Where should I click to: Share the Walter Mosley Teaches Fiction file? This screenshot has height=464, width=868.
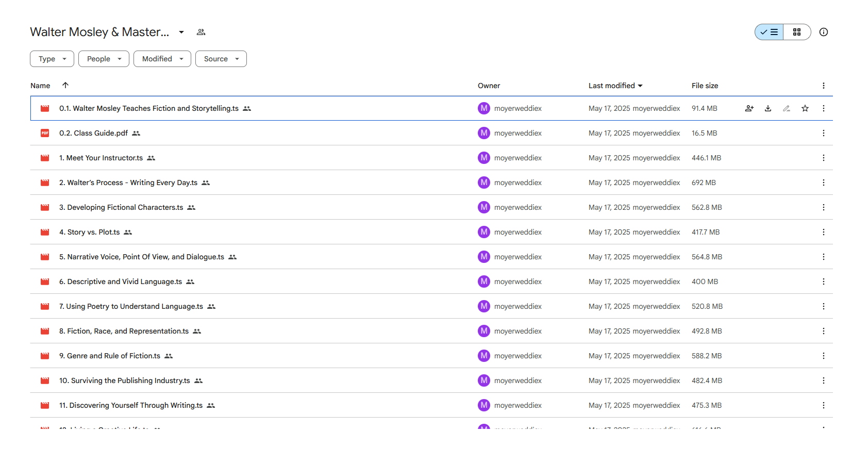pos(749,108)
